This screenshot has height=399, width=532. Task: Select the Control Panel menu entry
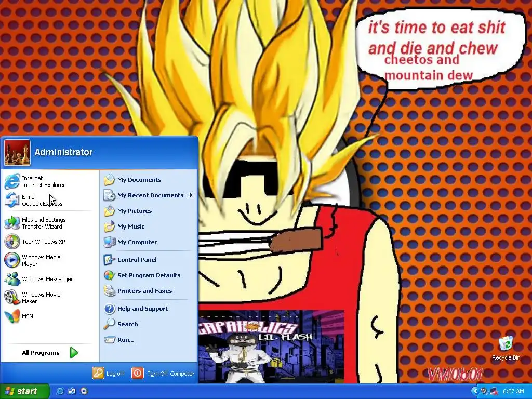pos(148,260)
